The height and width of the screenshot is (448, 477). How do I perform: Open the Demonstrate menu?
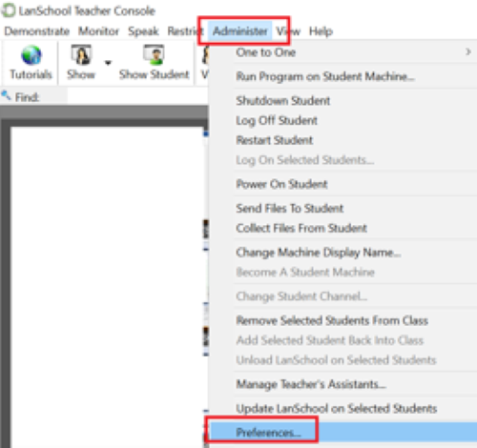(37, 31)
